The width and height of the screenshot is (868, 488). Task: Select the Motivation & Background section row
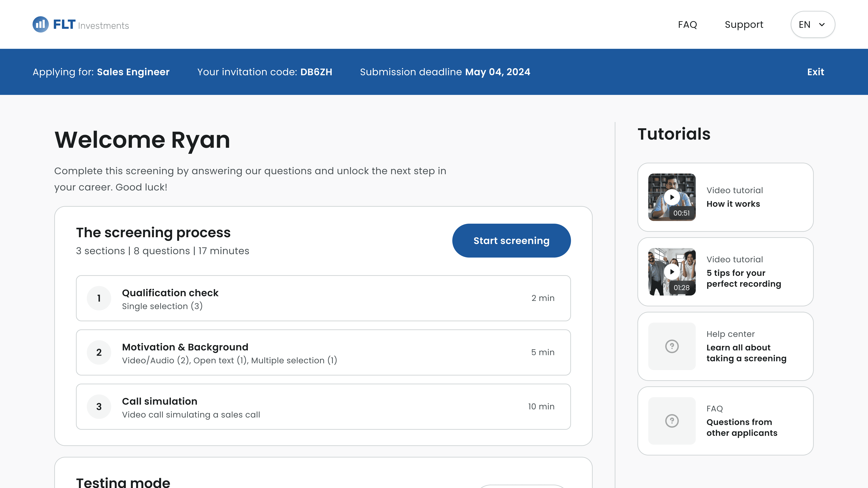(323, 353)
